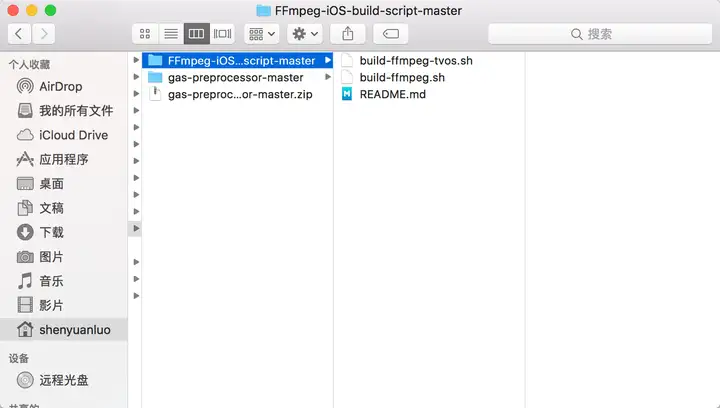
Task: Click the Edit Tags button
Action: tap(391, 34)
